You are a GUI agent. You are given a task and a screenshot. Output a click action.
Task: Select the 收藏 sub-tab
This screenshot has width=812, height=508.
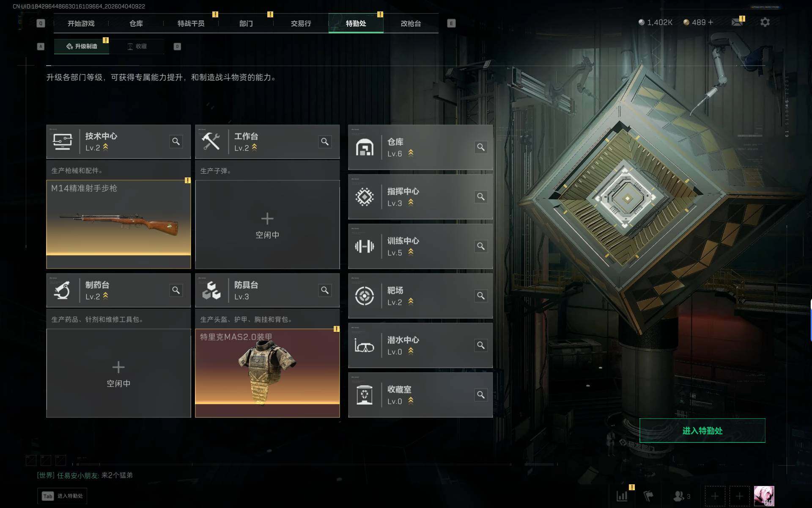(x=137, y=46)
